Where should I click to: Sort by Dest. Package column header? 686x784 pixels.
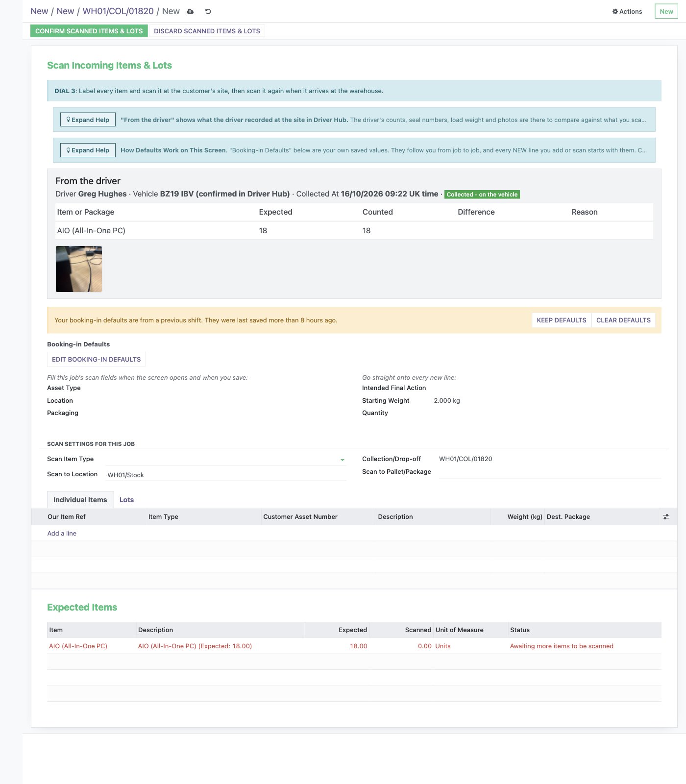602,516
